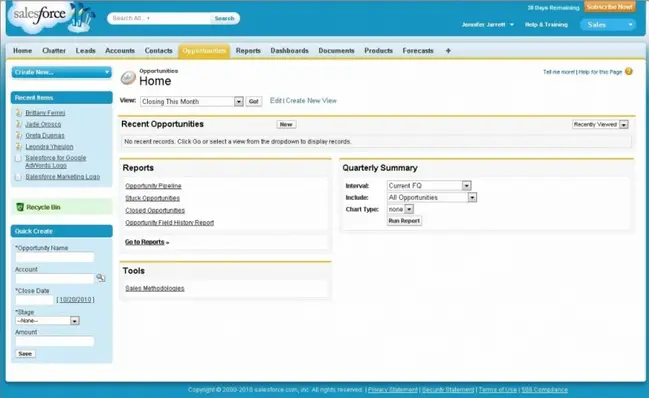Image resolution: width=649 pixels, height=398 pixels.
Task: Expand the Interval dropdown showing Current FQ
Action: pyautogui.click(x=466, y=186)
